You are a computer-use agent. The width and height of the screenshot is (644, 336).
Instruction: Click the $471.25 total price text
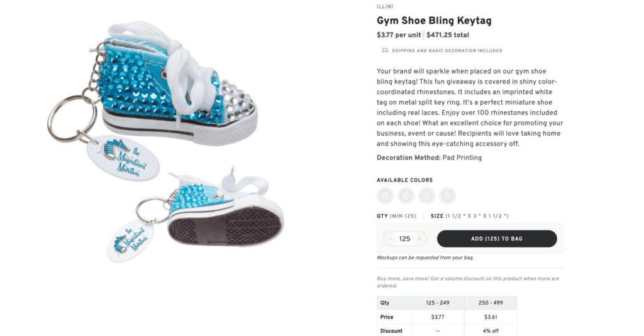click(x=448, y=35)
